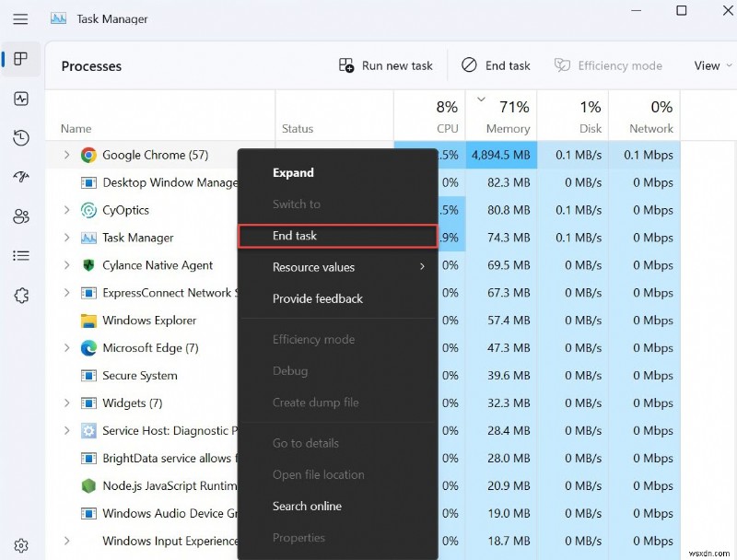Select the Users sidebar icon

(20, 216)
